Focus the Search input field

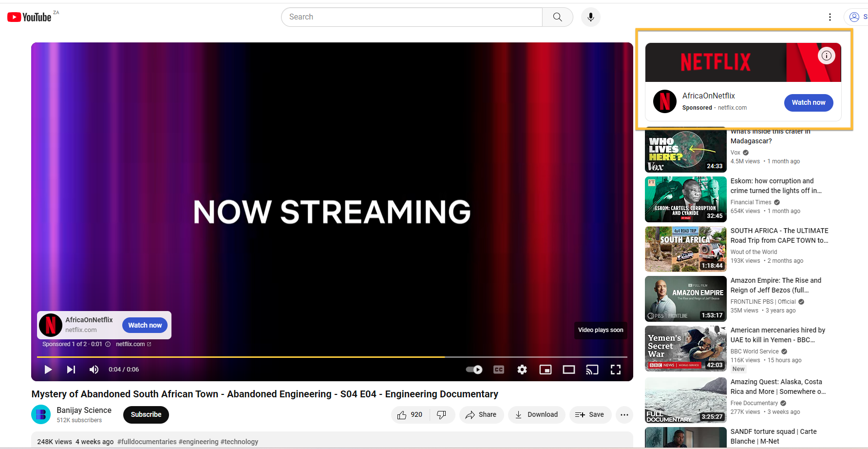(412, 17)
